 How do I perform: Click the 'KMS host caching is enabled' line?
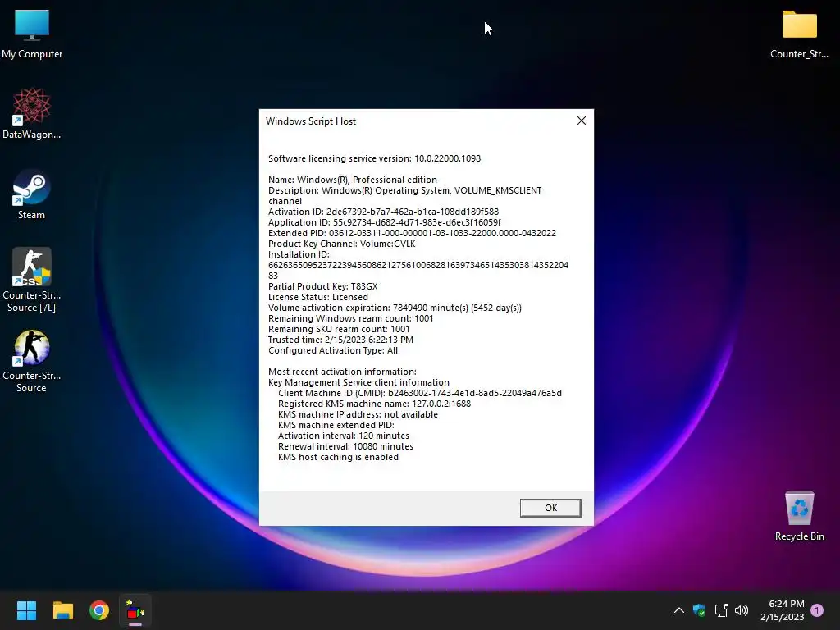pyautogui.click(x=338, y=458)
